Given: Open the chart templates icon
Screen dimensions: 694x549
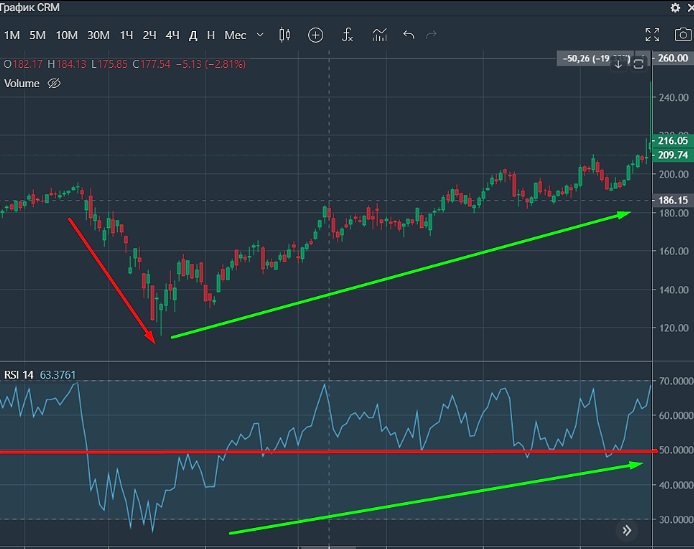Looking at the screenshot, I should click(x=379, y=35).
